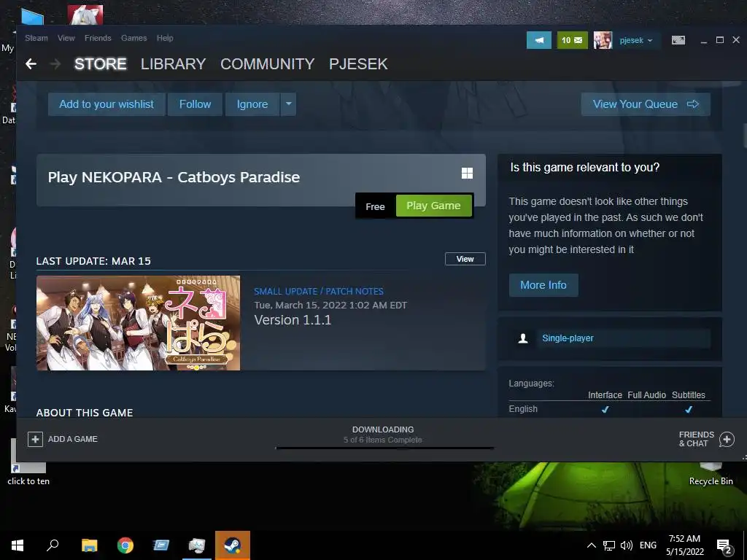This screenshot has width=747, height=560.
Task: Click the ADD A GAME label
Action: pyautogui.click(x=73, y=439)
